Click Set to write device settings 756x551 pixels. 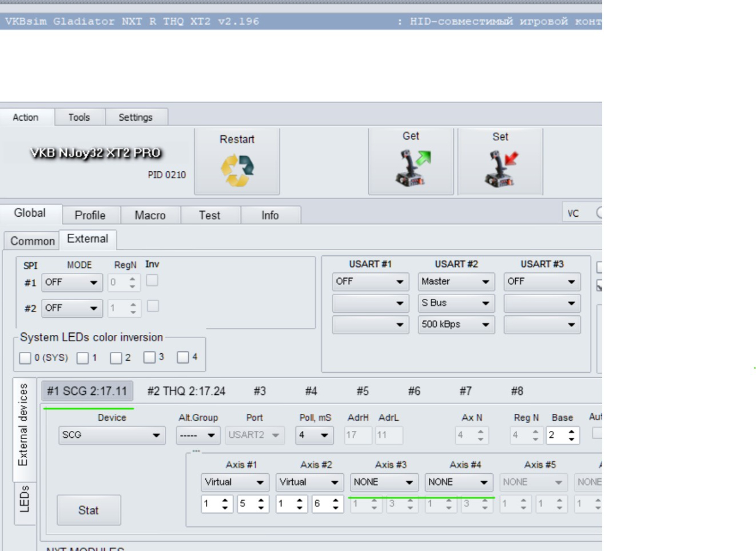pos(501,161)
